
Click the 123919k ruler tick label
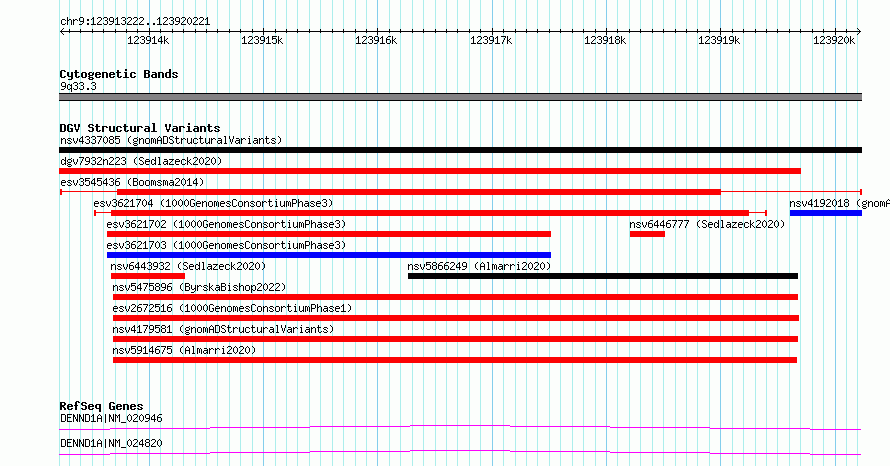[x=719, y=40]
